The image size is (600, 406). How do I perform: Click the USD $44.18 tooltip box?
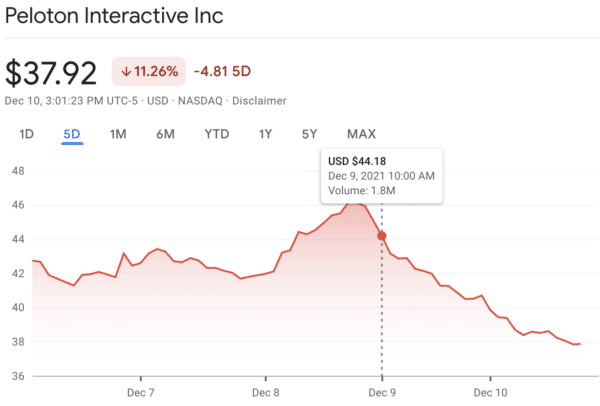tap(381, 176)
